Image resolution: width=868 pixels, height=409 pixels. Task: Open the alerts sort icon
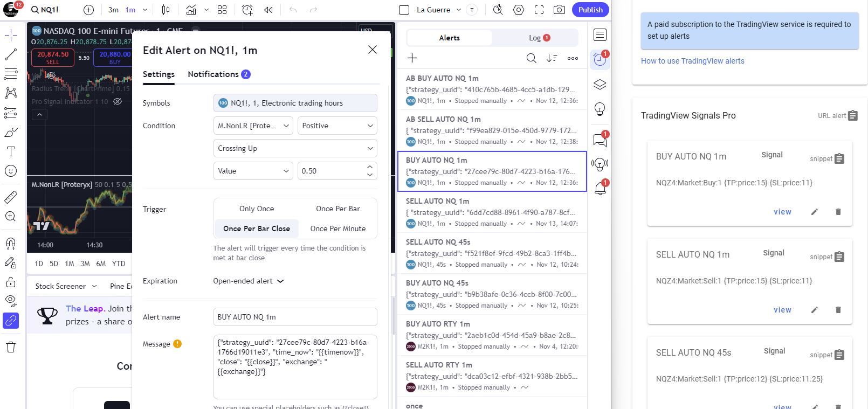(x=552, y=58)
